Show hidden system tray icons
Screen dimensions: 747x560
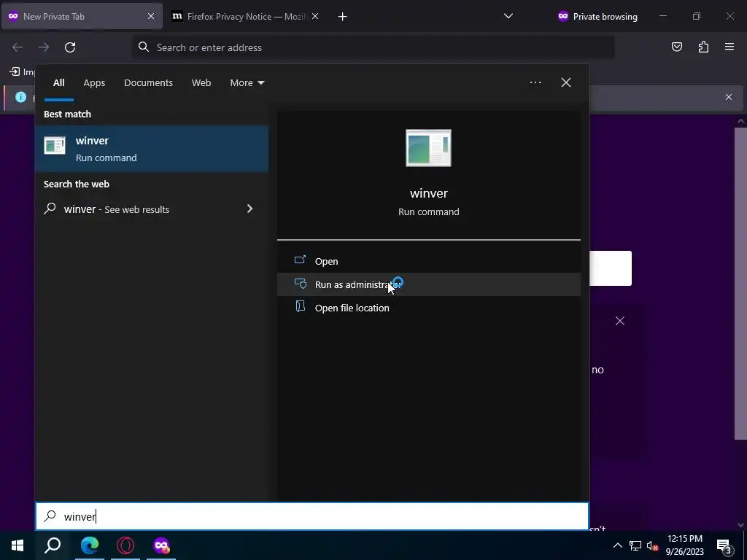[x=617, y=545]
